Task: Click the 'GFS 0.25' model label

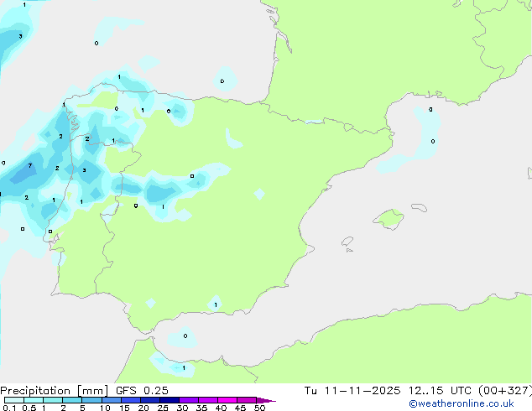Action: 142,391
